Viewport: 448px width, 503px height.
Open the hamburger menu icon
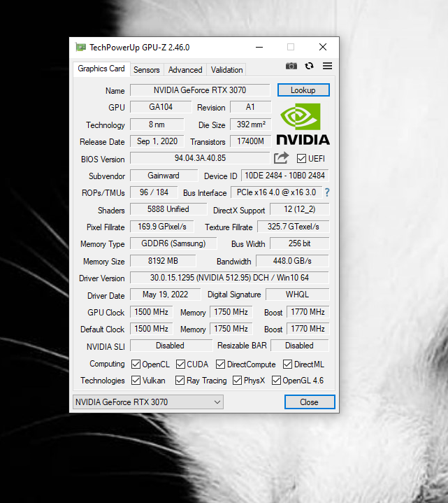(327, 66)
